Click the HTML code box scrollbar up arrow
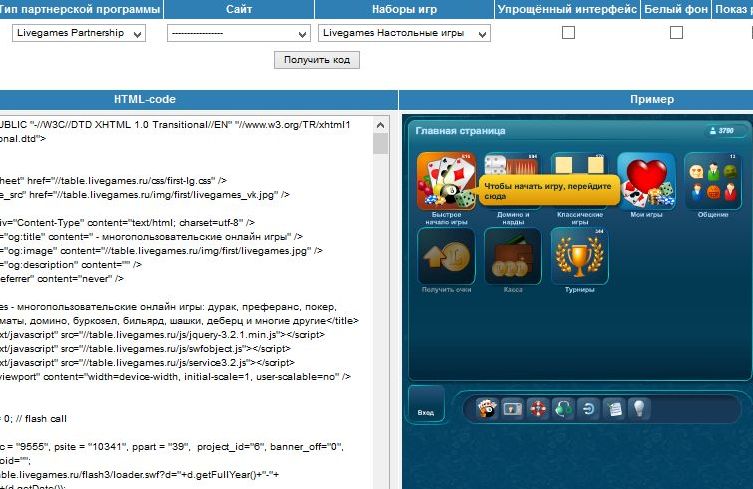Screen dimensions: 753x489 pos(380,125)
